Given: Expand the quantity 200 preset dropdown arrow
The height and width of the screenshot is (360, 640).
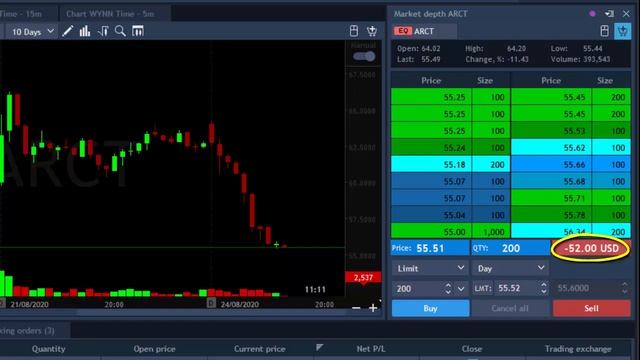Looking at the screenshot, I should coord(461,289).
